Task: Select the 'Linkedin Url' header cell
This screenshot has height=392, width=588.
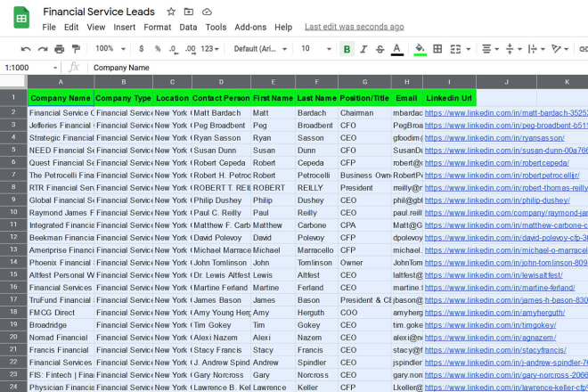Action: pos(449,98)
